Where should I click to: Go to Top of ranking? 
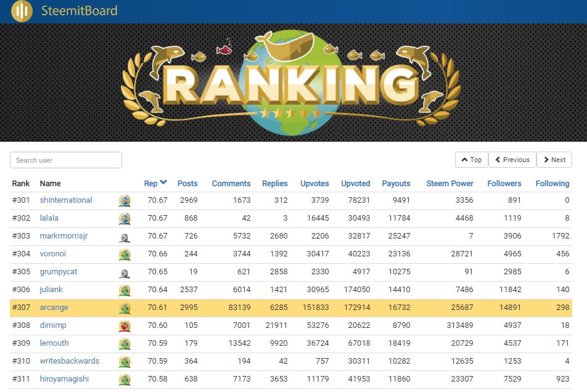pos(471,160)
